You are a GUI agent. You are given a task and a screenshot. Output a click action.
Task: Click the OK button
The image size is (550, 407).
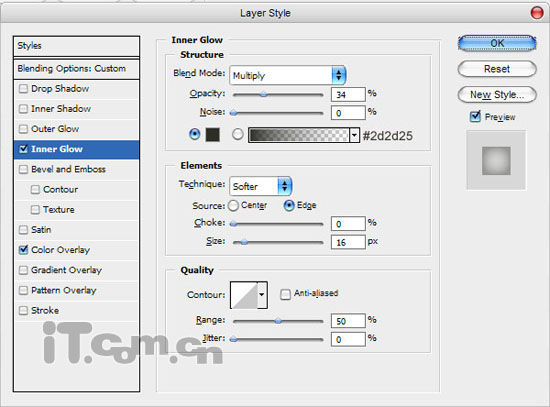pyautogui.click(x=497, y=43)
